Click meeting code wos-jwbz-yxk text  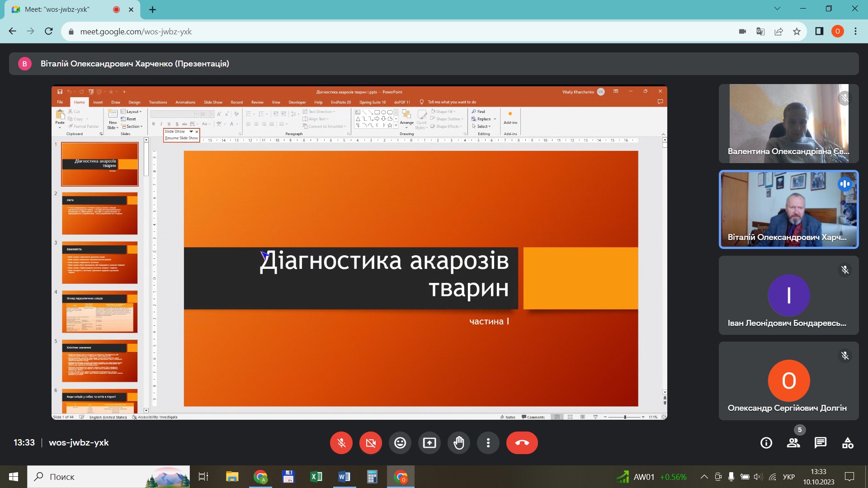[x=79, y=443]
